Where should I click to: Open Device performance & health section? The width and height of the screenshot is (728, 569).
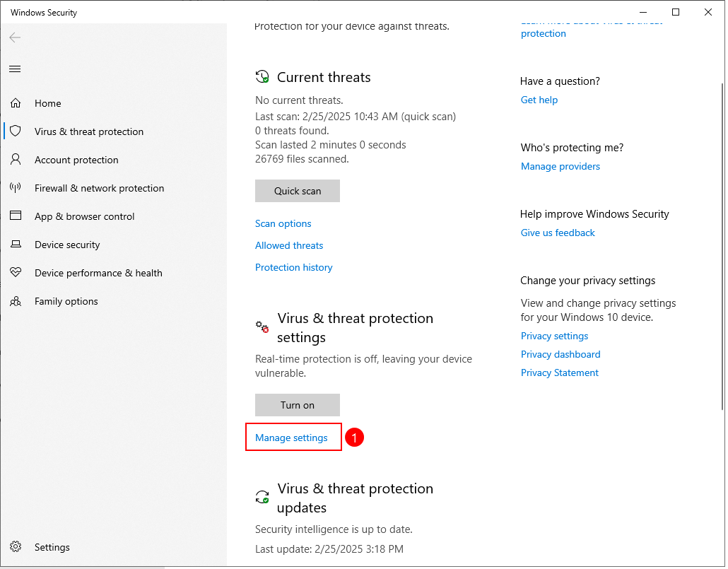[98, 273]
